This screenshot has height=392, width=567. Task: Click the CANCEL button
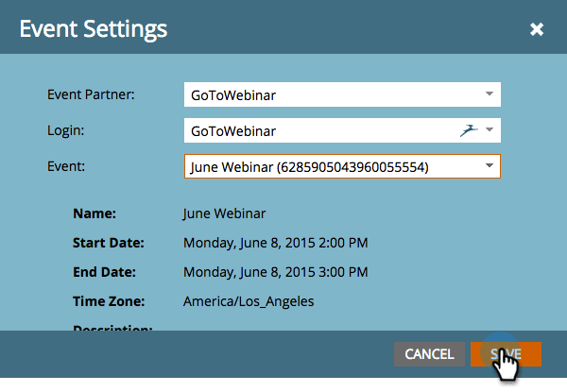tap(429, 354)
